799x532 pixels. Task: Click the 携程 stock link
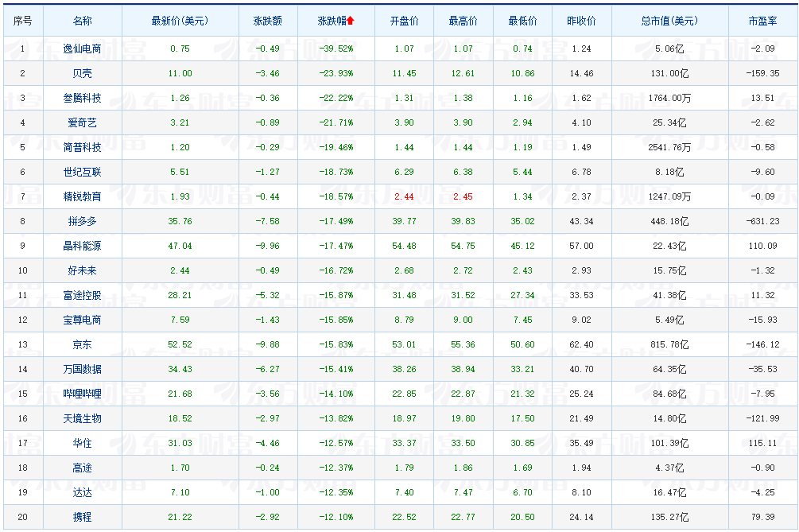[x=83, y=517]
